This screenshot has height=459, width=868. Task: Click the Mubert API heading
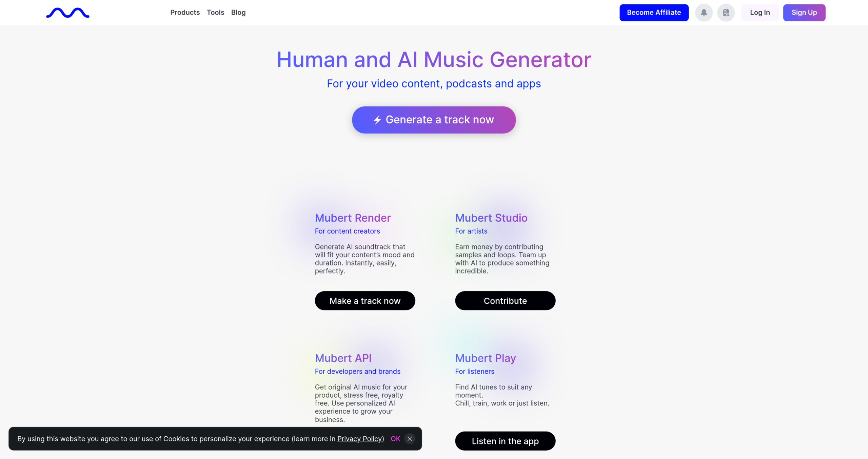[x=343, y=358]
